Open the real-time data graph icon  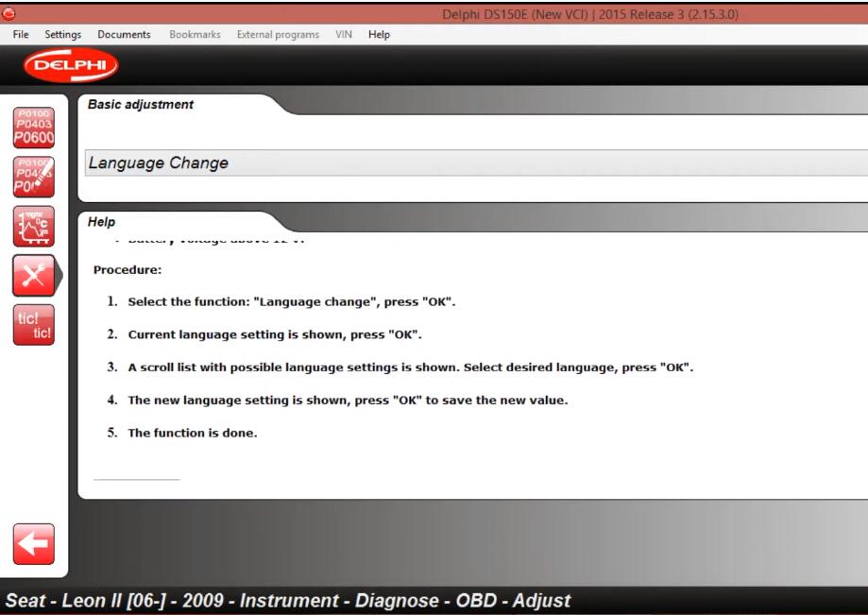point(34,227)
